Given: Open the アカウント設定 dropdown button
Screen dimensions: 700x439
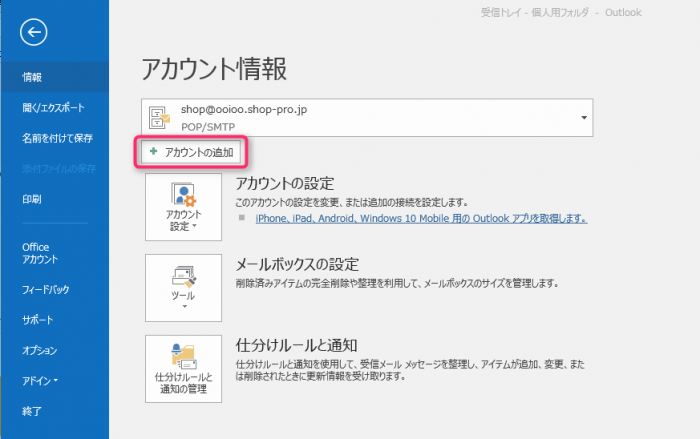Looking at the screenshot, I should [x=183, y=221].
